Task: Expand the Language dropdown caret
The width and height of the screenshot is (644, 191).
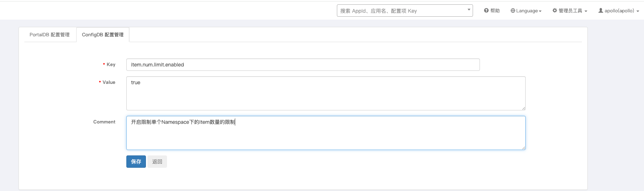Action: (x=540, y=11)
